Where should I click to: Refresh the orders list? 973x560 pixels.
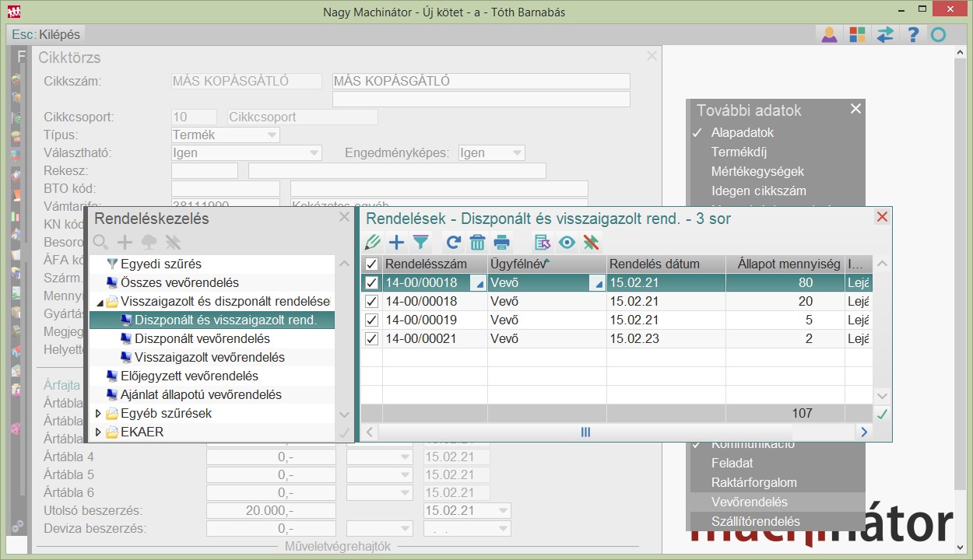(454, 242)
